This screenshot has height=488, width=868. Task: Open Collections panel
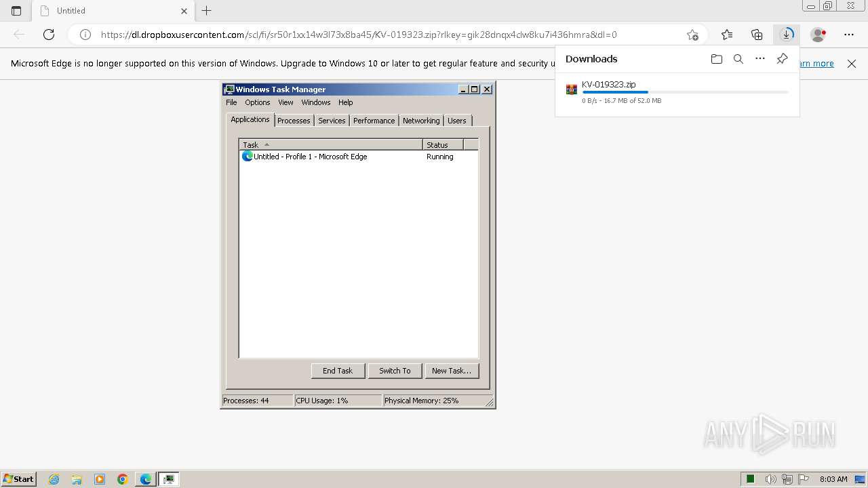point(757,35)
